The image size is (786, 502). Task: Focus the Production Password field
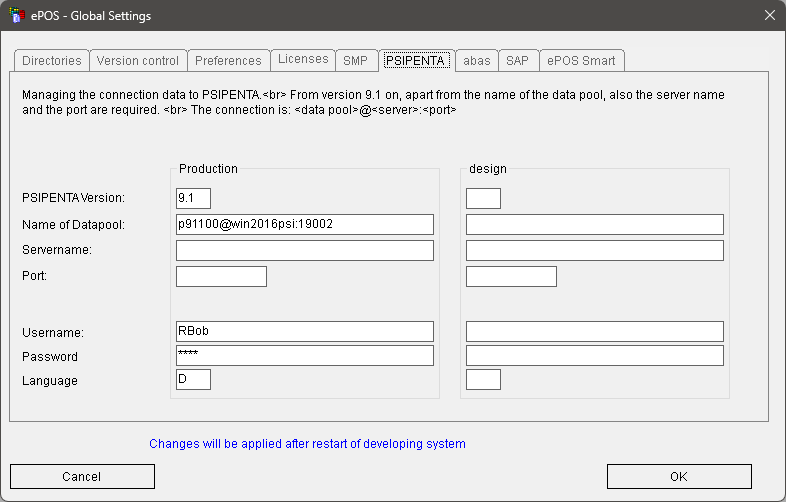coord(304,356)
